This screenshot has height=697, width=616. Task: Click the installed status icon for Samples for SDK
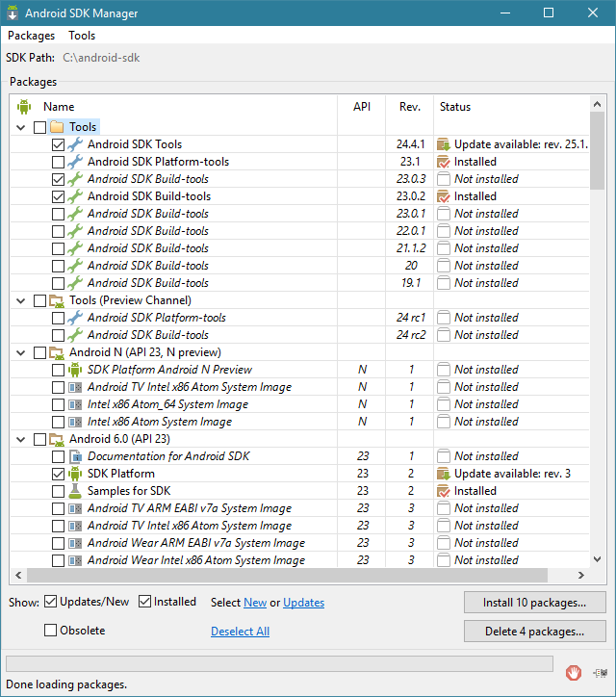pos(444,491)
